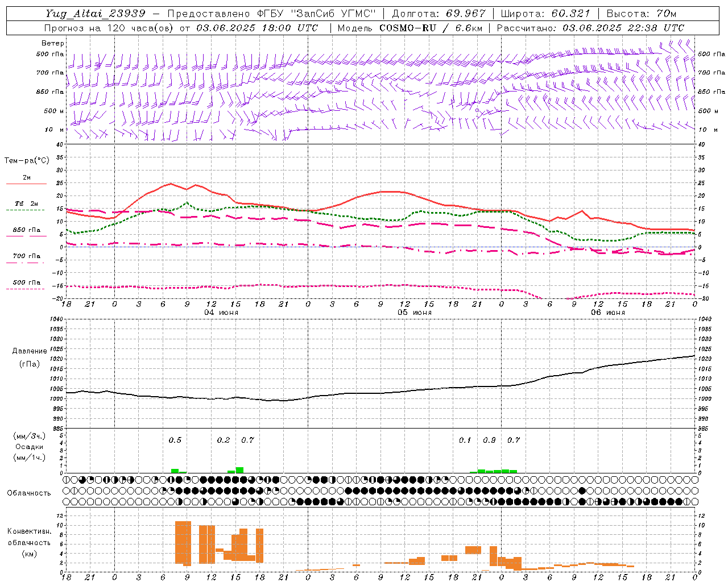Click the magenta dash-dot '700 гПа' legend line
Screen dimensions: 728x582
pos(26,263)
